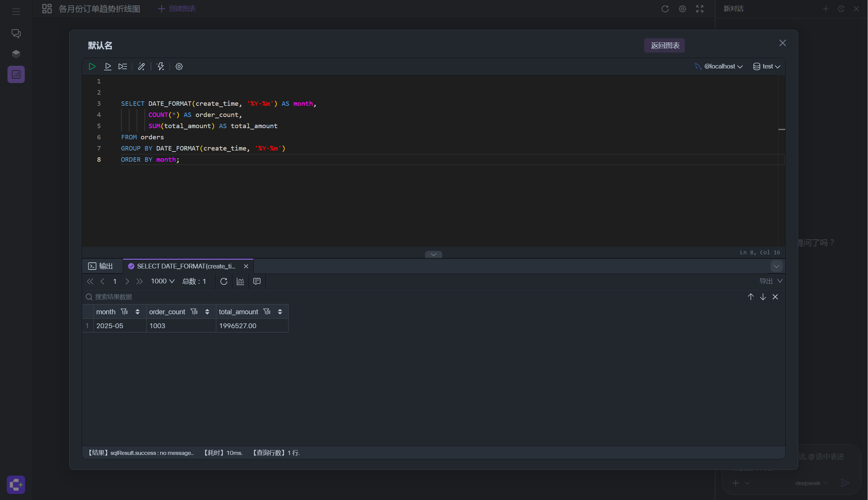Open the test database dropdown
Viewport: 868px width, 500px height.
coord(767,67)
